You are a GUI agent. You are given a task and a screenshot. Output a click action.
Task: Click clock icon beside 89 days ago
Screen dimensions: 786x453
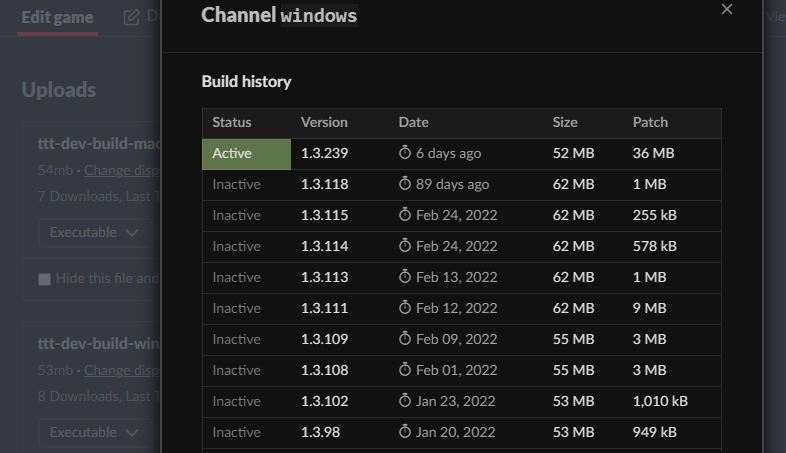click(x=405, y=184)
